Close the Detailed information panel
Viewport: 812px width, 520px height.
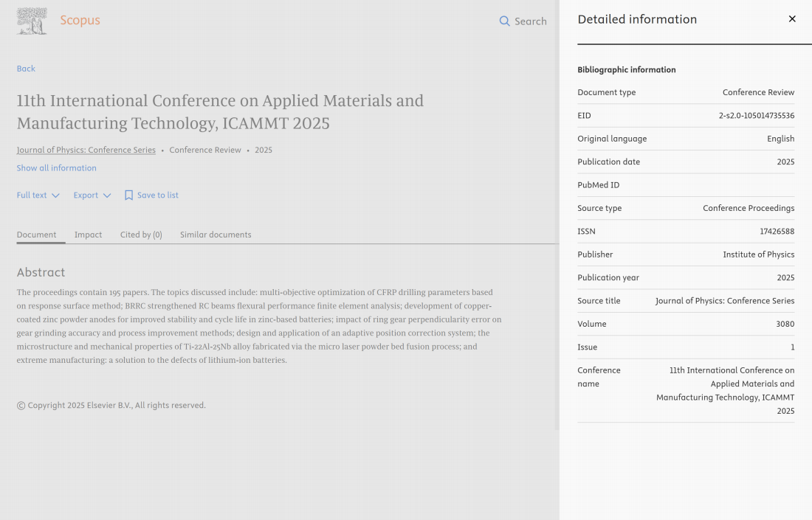coord(792,19)
